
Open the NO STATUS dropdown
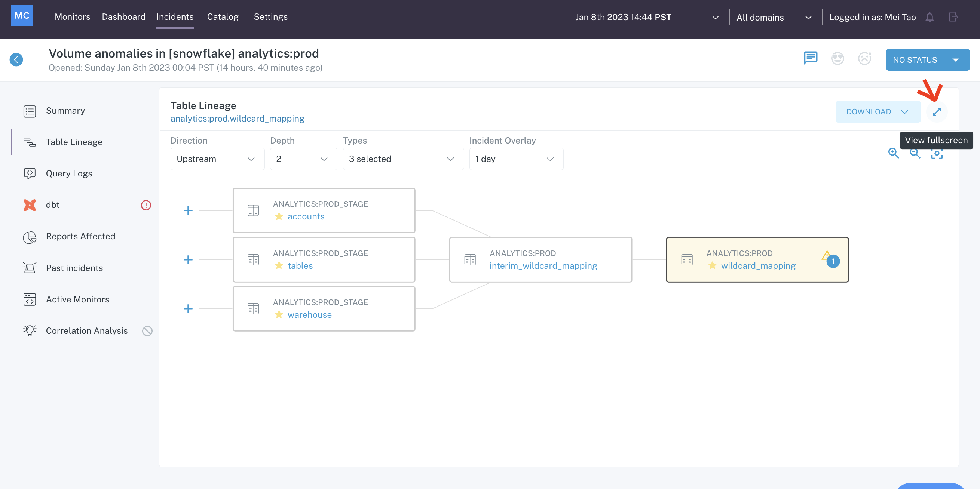(927, 60)
